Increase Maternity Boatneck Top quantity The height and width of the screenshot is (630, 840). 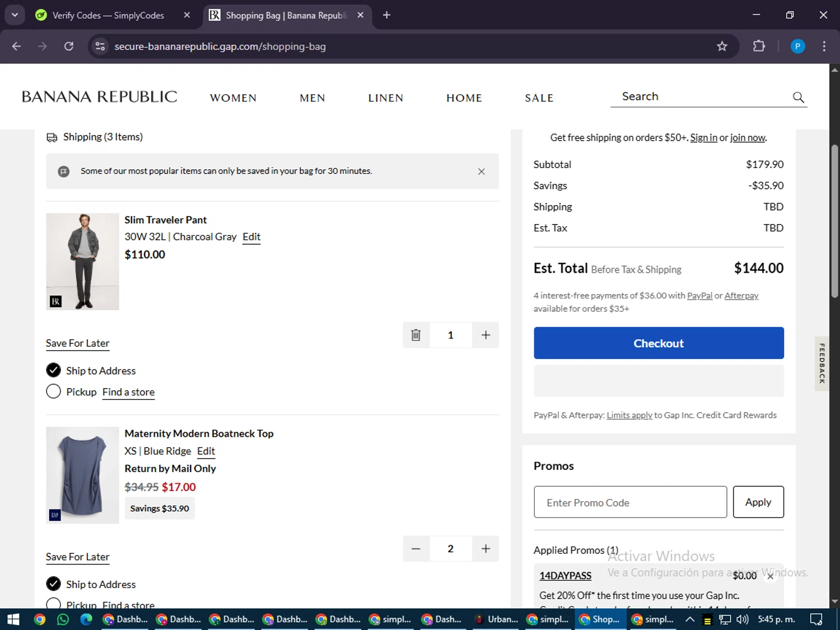point(486,549)
